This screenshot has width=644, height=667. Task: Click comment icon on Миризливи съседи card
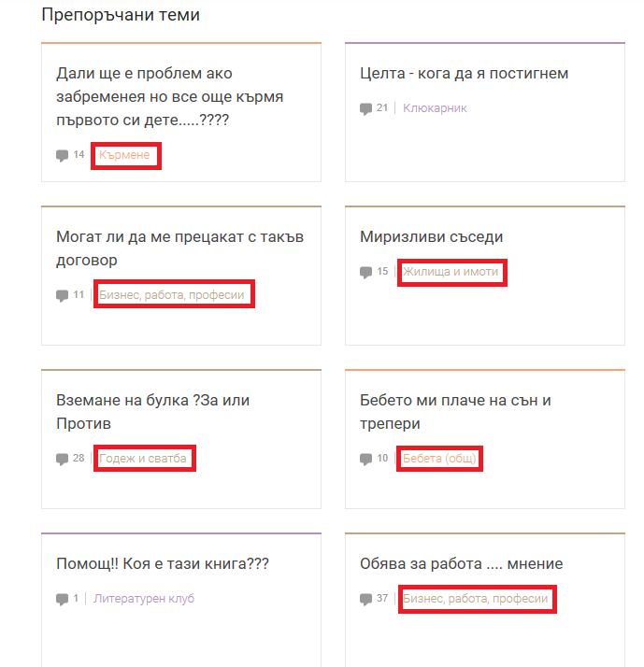coord(365,272)
